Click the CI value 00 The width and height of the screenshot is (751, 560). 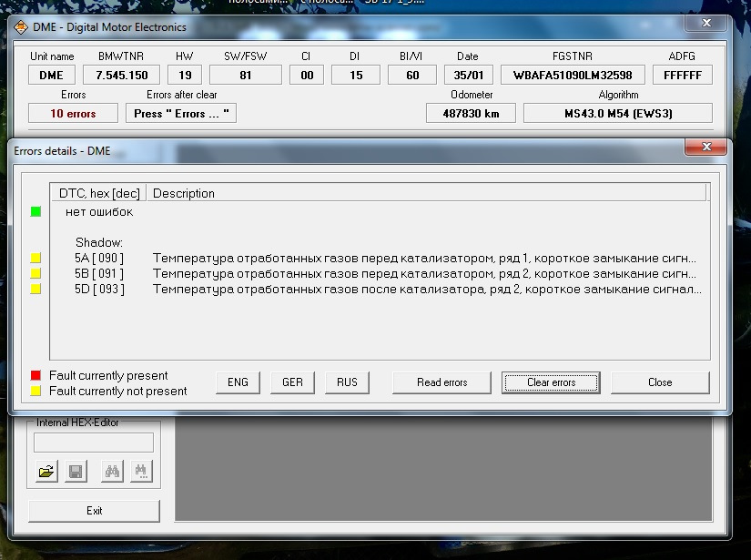(307, 76)
